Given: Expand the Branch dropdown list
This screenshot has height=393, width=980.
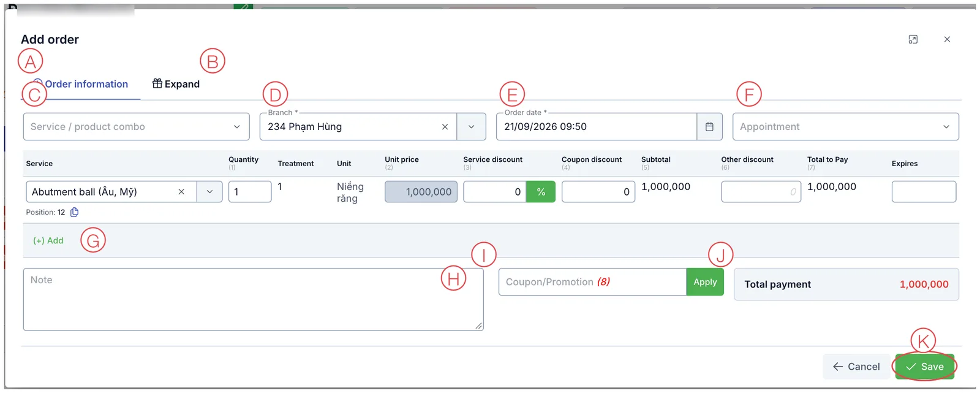Looking at the screenshot, I should pyautogui.click(x=471, y=127).
